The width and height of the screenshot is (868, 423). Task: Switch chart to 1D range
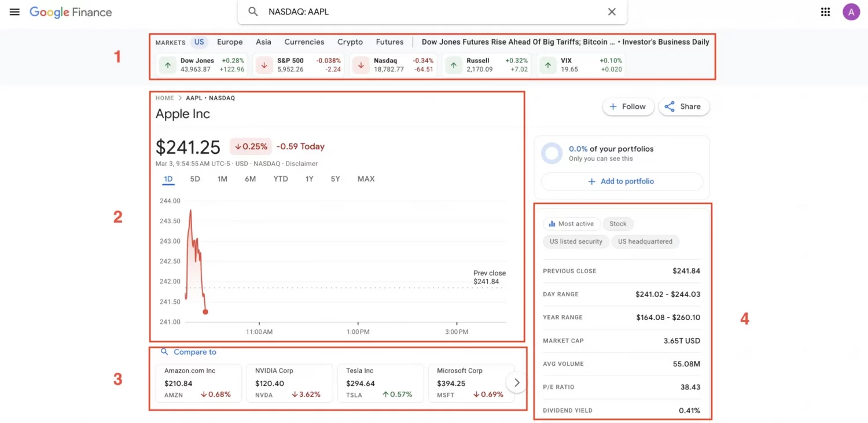(168, 179)
